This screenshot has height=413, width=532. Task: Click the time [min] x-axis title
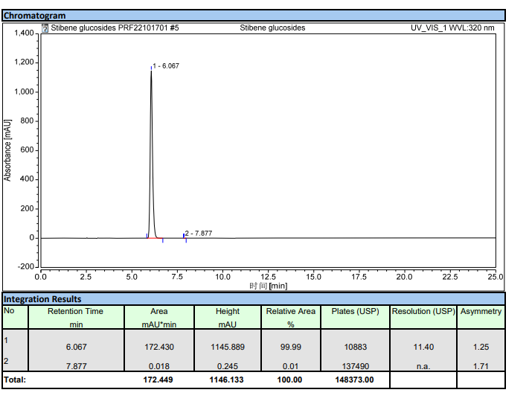pos(268,286)
